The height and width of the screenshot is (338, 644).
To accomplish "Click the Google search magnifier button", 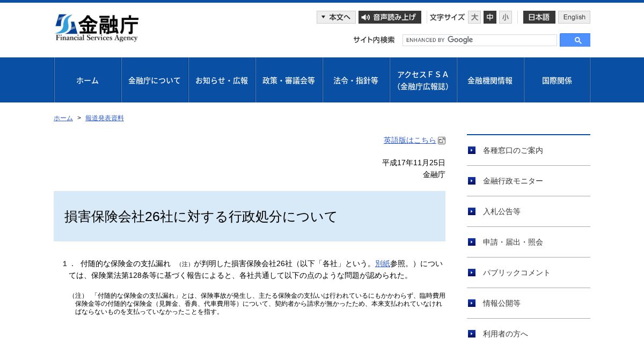I will click(575, 40).
